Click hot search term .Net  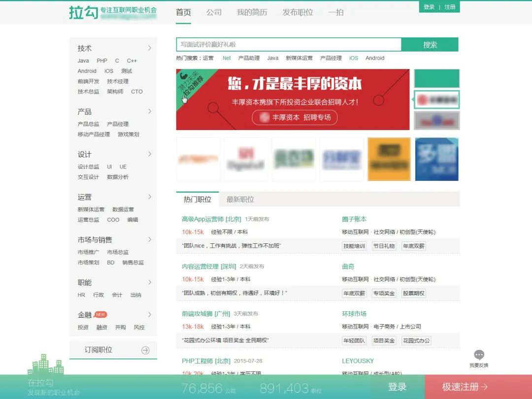click(226, 58)
